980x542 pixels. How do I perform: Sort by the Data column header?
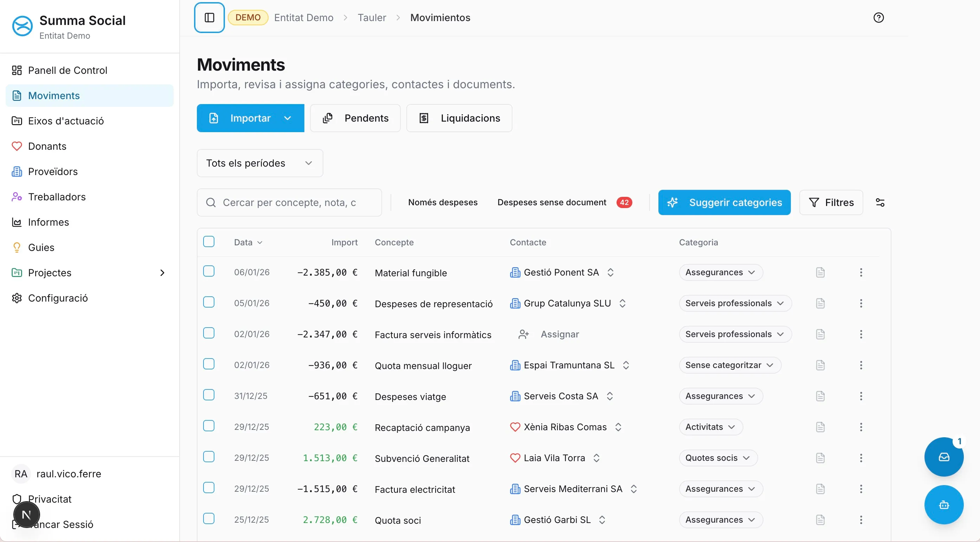tap(248, 242)
